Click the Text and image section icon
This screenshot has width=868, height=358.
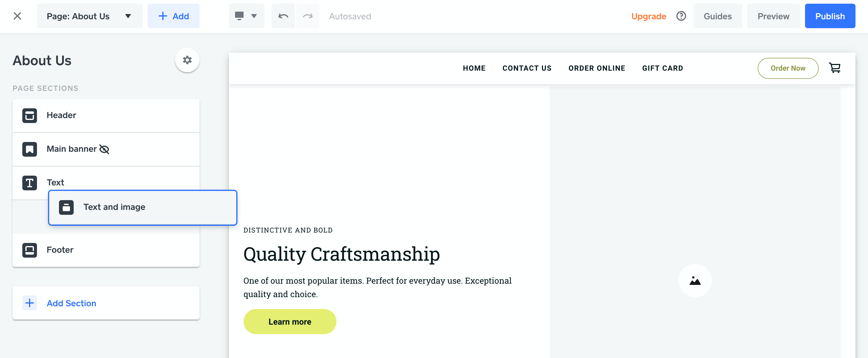tap(66, 207)
